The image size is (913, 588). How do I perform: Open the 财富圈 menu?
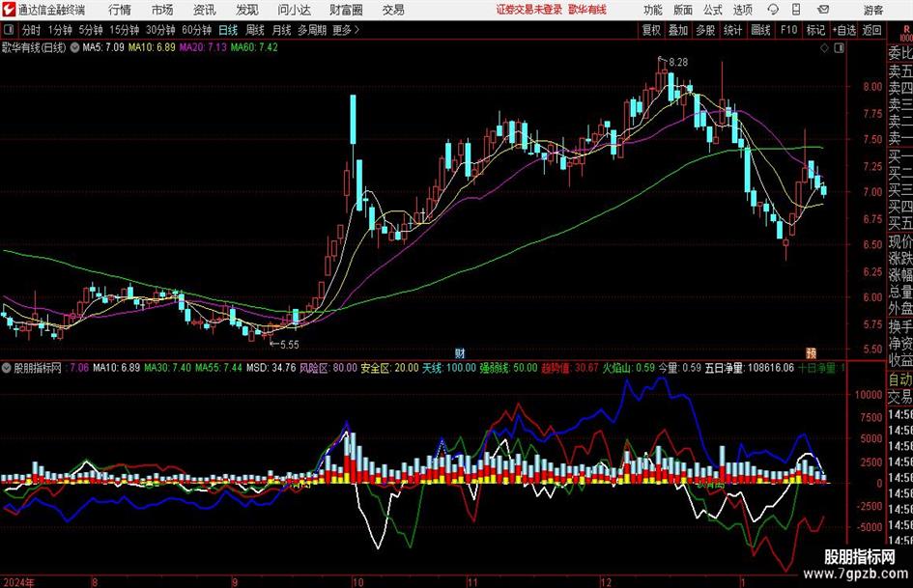click(346, 10)
